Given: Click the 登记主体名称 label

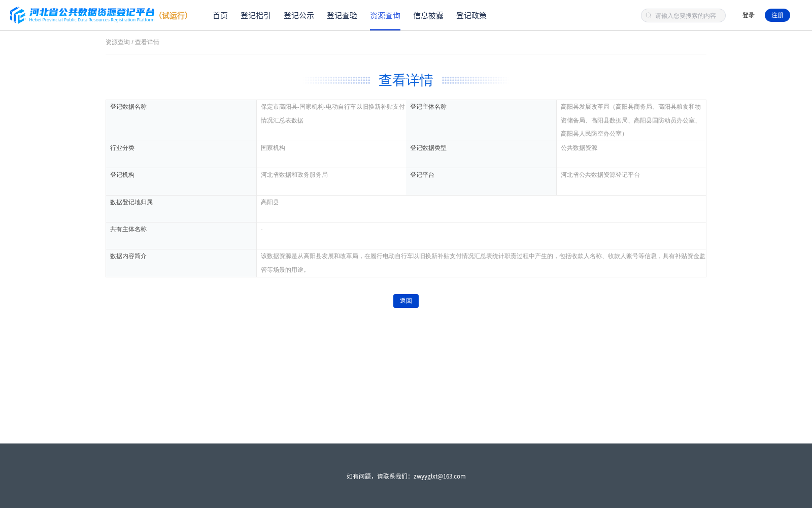Looking at the screenshot, I should tap(428, 107).
